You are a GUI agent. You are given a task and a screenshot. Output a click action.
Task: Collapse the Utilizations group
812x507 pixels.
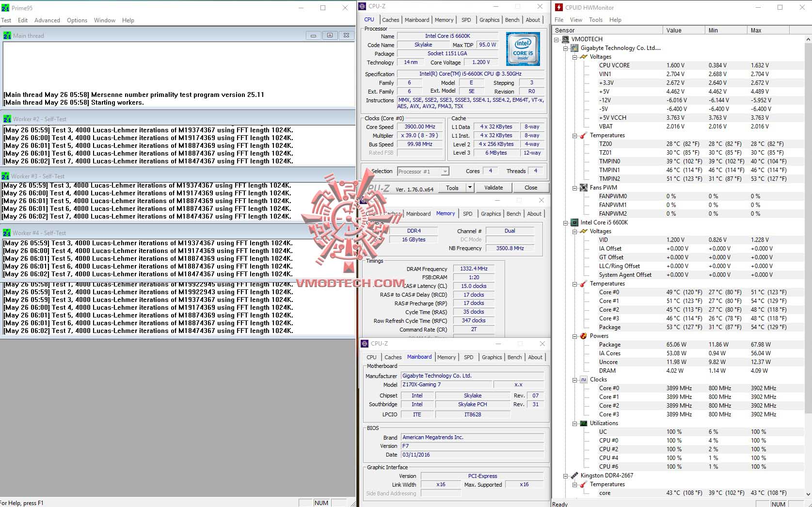click(x=574, y=423)
